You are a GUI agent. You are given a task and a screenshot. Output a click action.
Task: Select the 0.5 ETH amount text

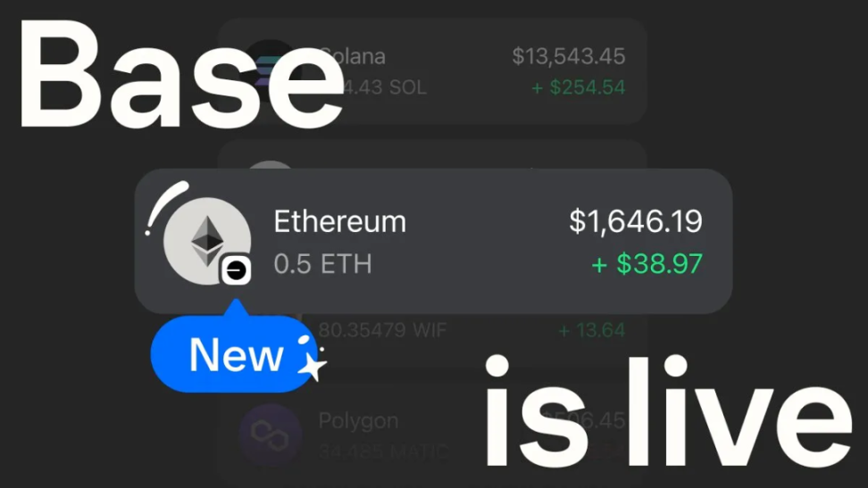(x=322, y=264)
